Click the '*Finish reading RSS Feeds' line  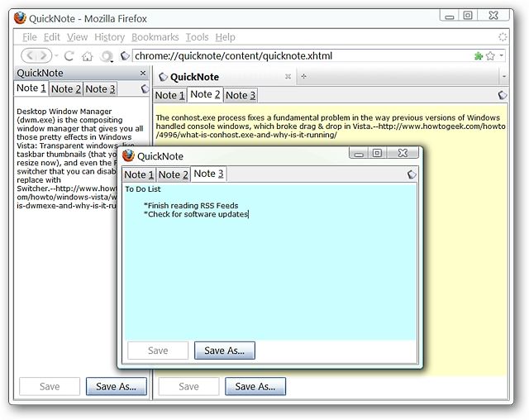coord(191,205)
